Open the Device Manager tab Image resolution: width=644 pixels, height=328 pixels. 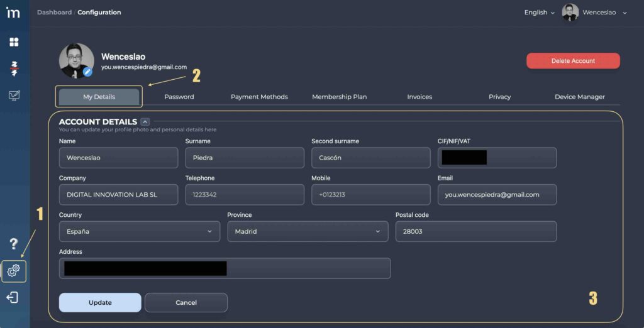click(x=579, y=97)
